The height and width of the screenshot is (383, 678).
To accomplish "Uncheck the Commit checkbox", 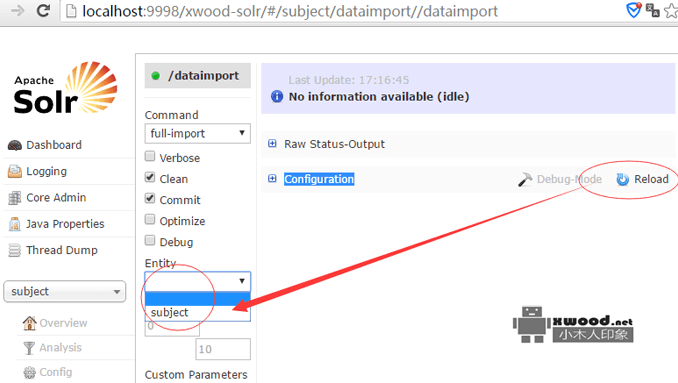I will pos(150,198).
